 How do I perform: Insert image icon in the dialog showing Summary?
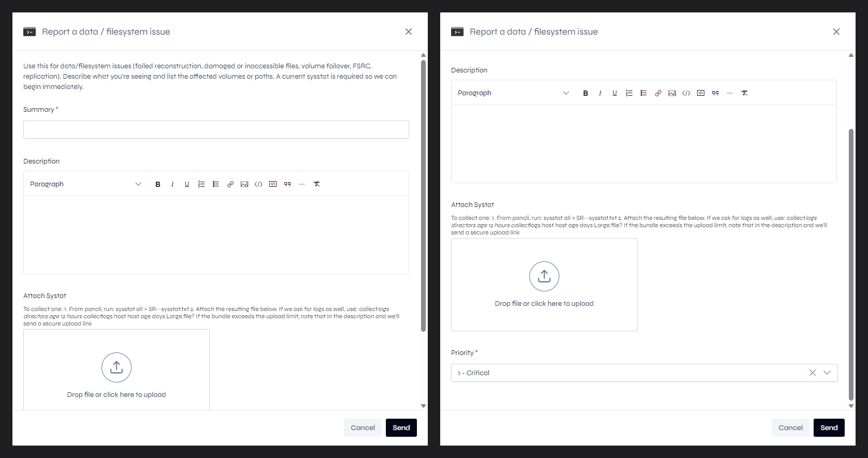pyautogui.click(x=244, y=184)
